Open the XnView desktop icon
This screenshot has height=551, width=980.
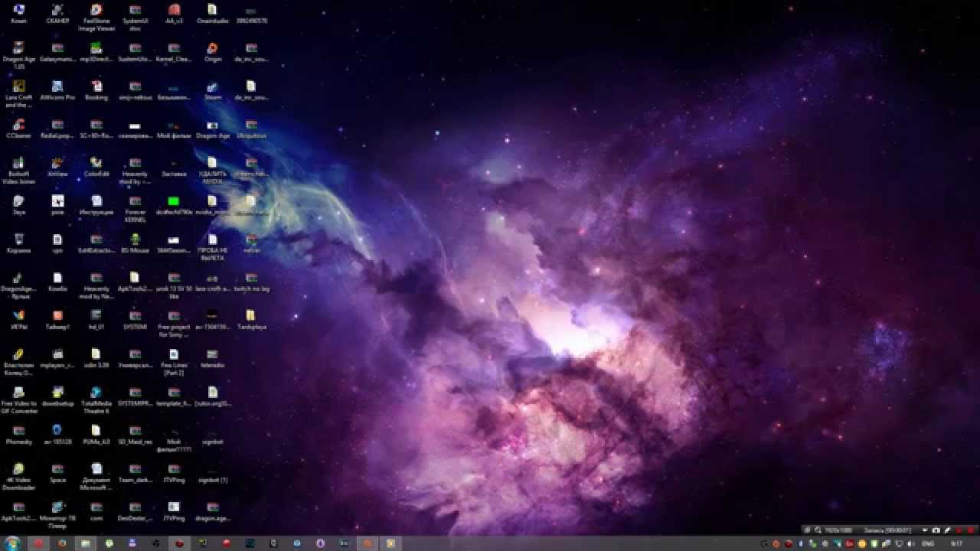pos(57,166)
